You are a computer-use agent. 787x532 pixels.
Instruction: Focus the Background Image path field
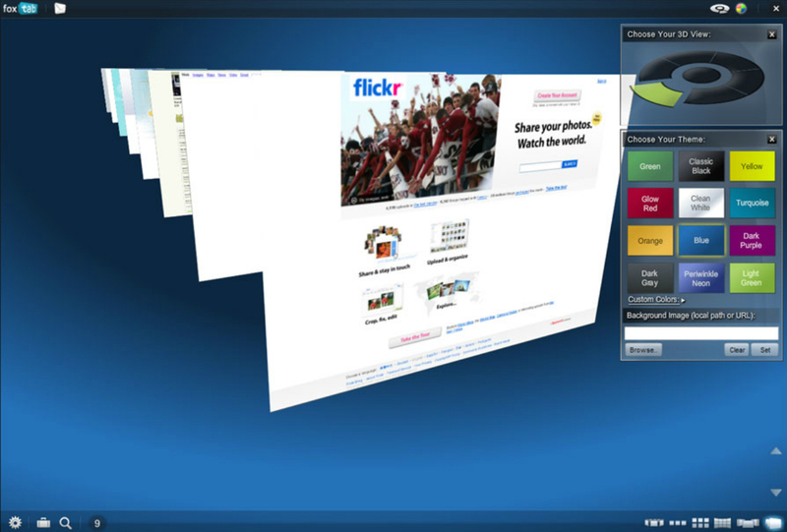pyautogui.click(x=701, y=333)
